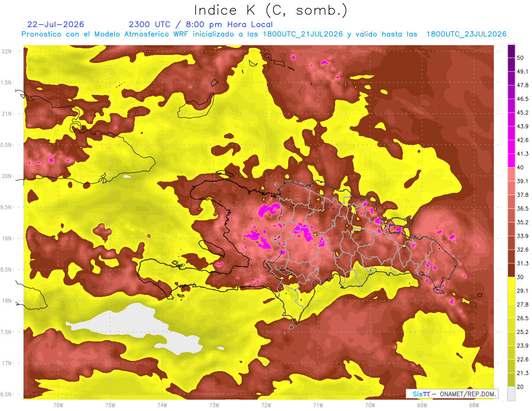
Task: Click the colorbar value 50
Action: coord(520,58)
